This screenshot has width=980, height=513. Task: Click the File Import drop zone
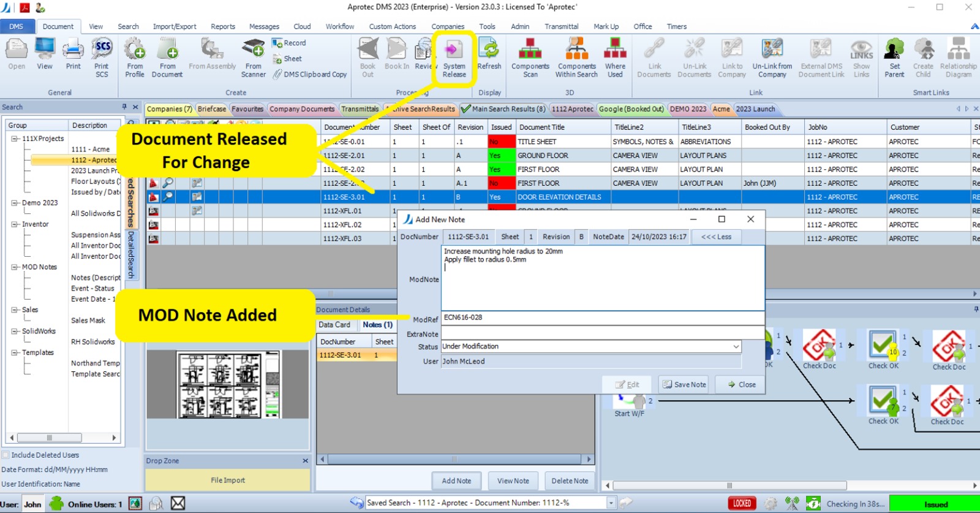tap(228, 481)
